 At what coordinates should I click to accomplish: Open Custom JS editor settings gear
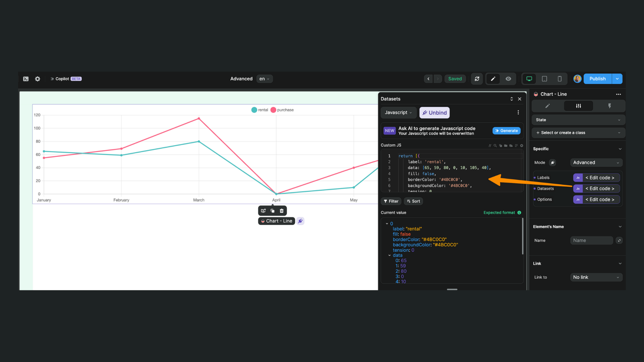(522, 145)
